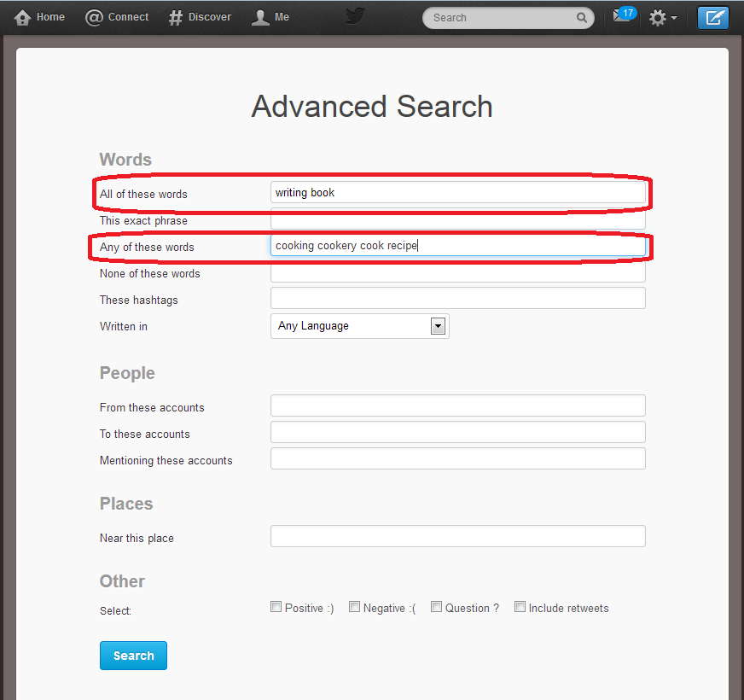Open Connect via the @ icon

click(94, 18)
